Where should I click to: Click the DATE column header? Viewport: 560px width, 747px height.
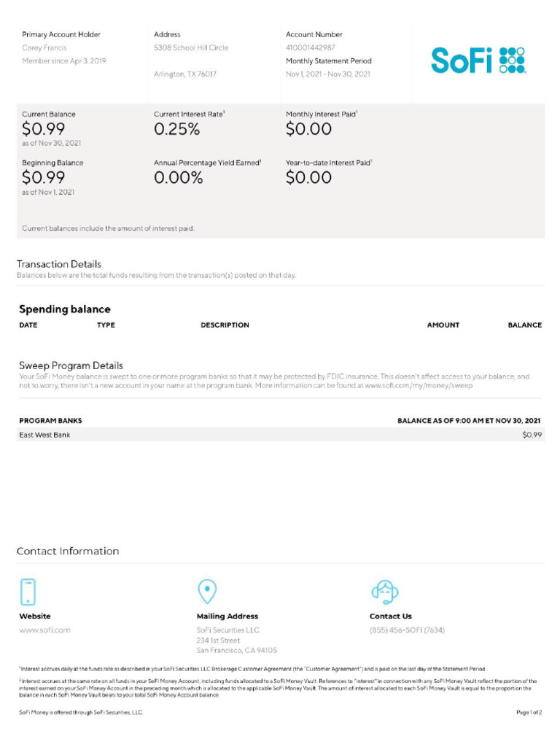pyautogui.click(x=28, y=325)
